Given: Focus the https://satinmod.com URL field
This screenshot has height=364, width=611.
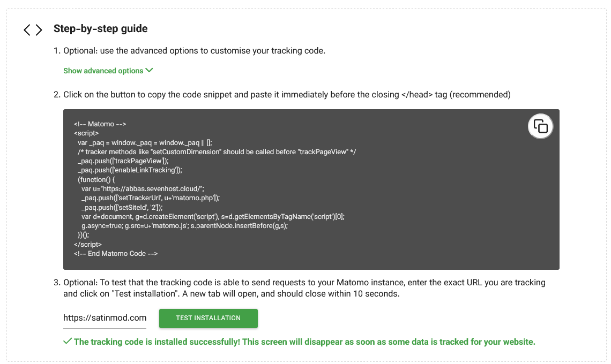Looking at the screenshot, I should click(x=105, y=318).
